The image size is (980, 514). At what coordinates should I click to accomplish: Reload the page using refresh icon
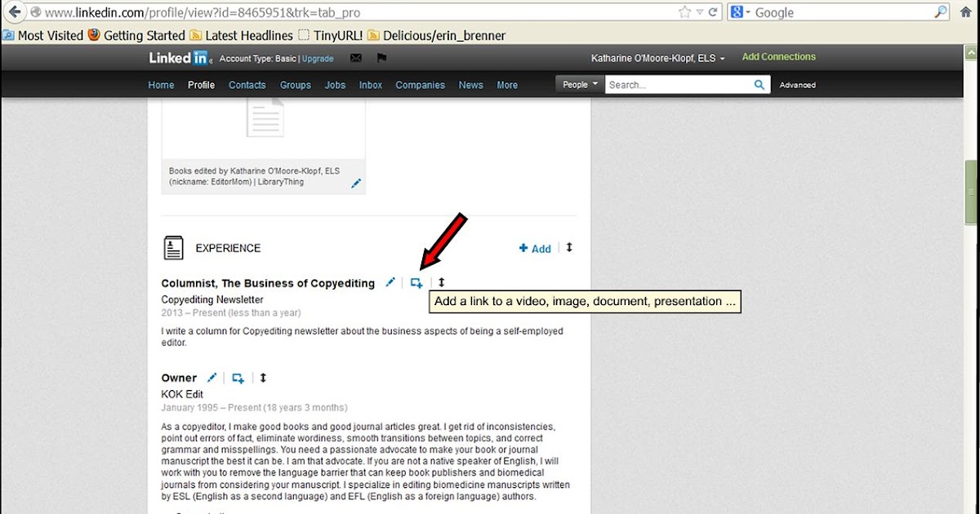[713, 12]
